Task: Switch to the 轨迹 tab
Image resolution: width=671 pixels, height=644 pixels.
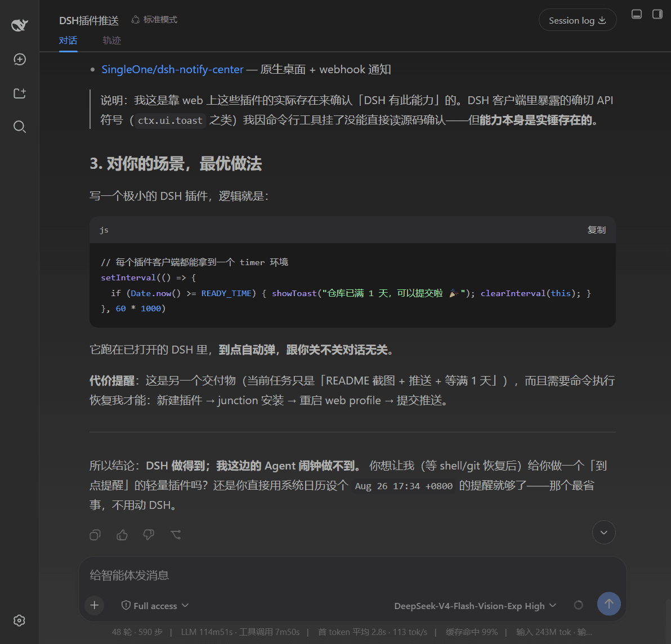Action: 111,41
